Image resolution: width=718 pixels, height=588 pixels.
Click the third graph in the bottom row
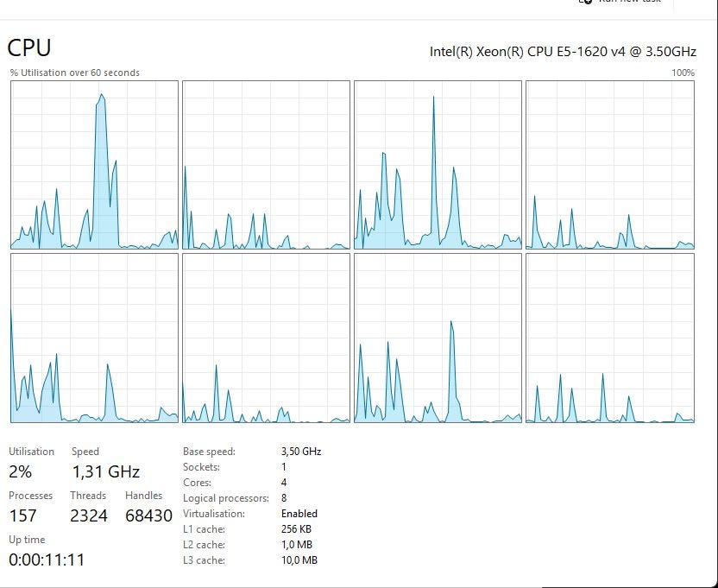(x=438, y=338)
